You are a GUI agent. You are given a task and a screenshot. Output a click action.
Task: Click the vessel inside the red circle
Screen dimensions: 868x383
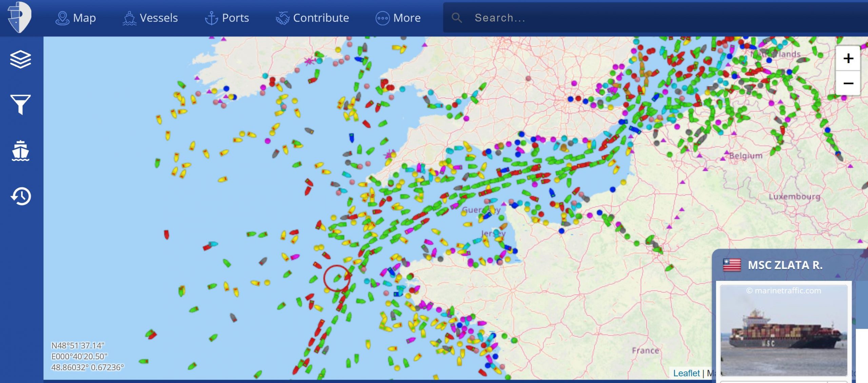point(337,278)
